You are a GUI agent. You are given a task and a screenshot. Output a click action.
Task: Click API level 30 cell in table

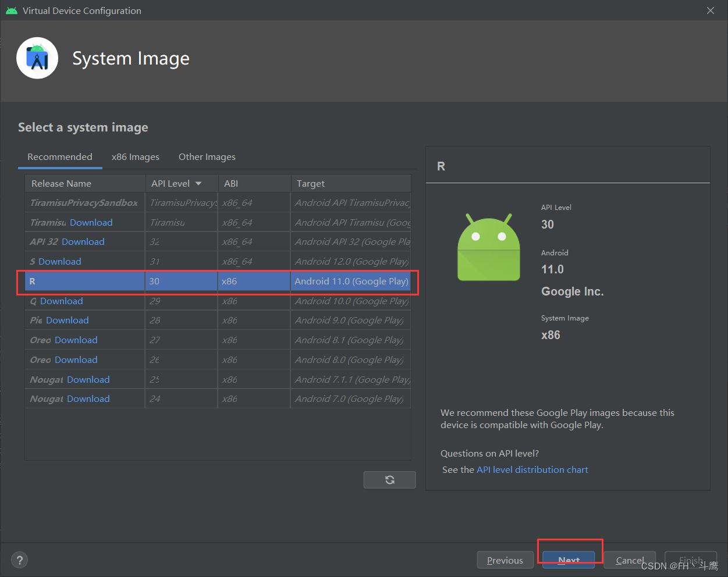click(x=182, y=282)
